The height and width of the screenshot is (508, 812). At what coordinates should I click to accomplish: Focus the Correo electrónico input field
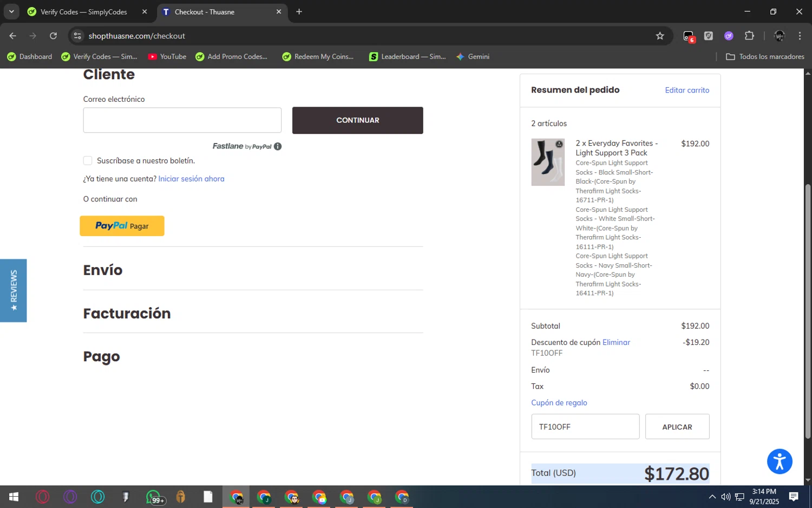tap(182, 120)
